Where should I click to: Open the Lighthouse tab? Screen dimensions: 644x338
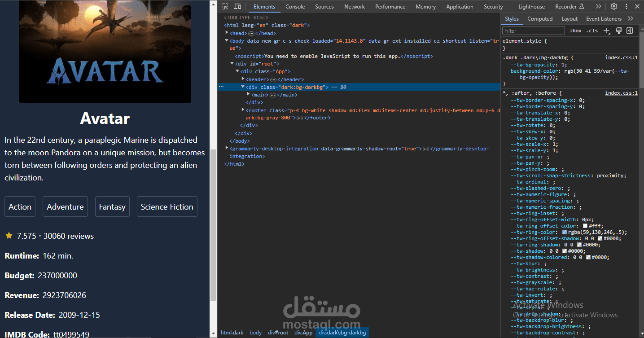(x=531, y=7)
